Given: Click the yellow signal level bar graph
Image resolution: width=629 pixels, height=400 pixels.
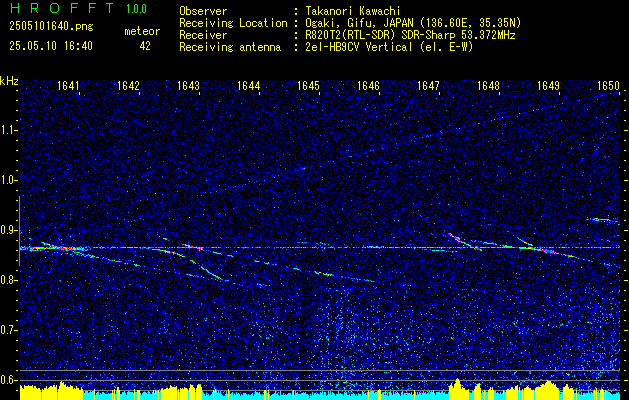Looking at the screenshot, I should click(x=320, y=390).
